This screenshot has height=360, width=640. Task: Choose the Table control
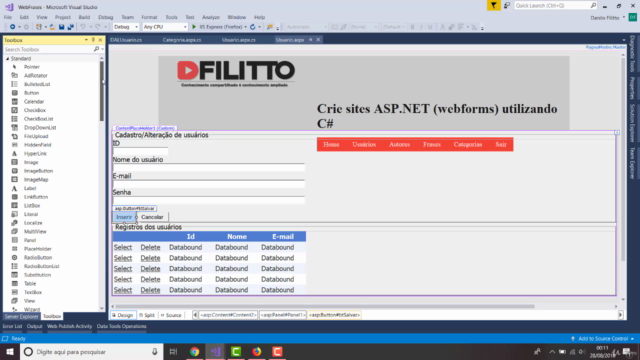coord(30,284)
